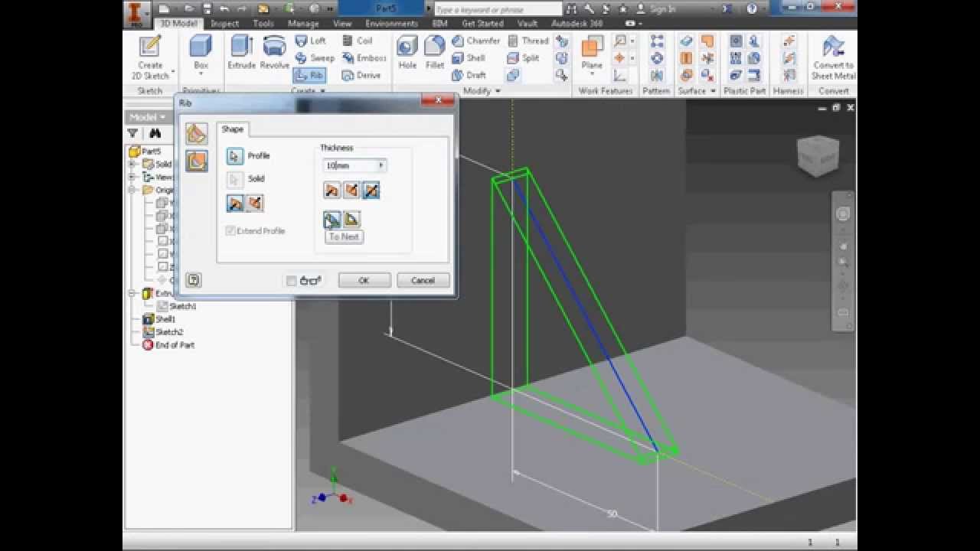Viewport: 980px width, 551px height.
Task: Choose the Draft tool
Action: (469, 75)
